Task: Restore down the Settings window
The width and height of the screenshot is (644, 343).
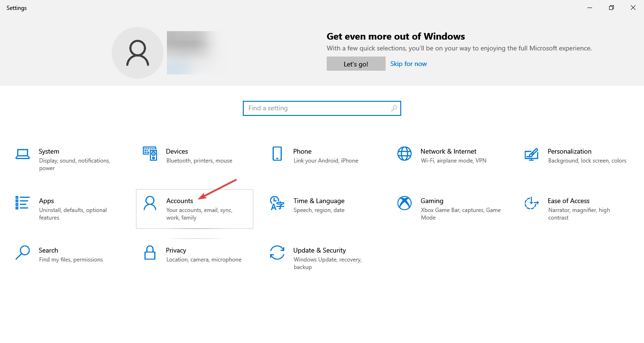Action: (x=611, y=8)
